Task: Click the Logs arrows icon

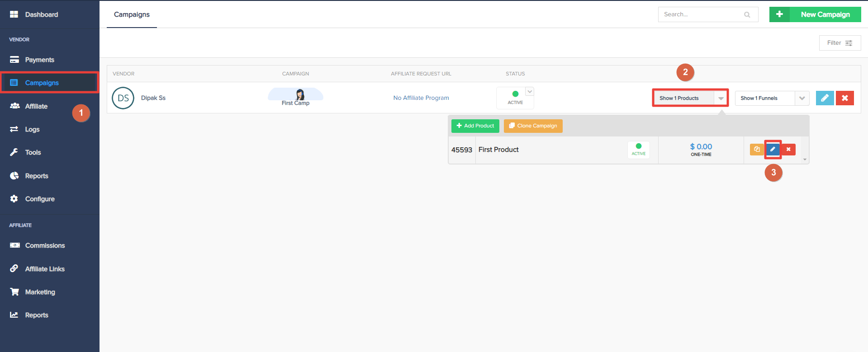Action: (x=14, y=129)
